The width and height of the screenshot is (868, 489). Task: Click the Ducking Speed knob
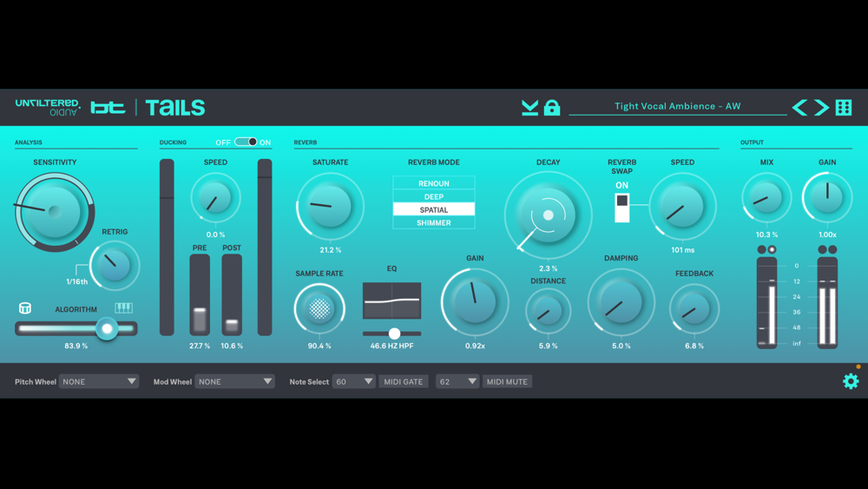215,198
